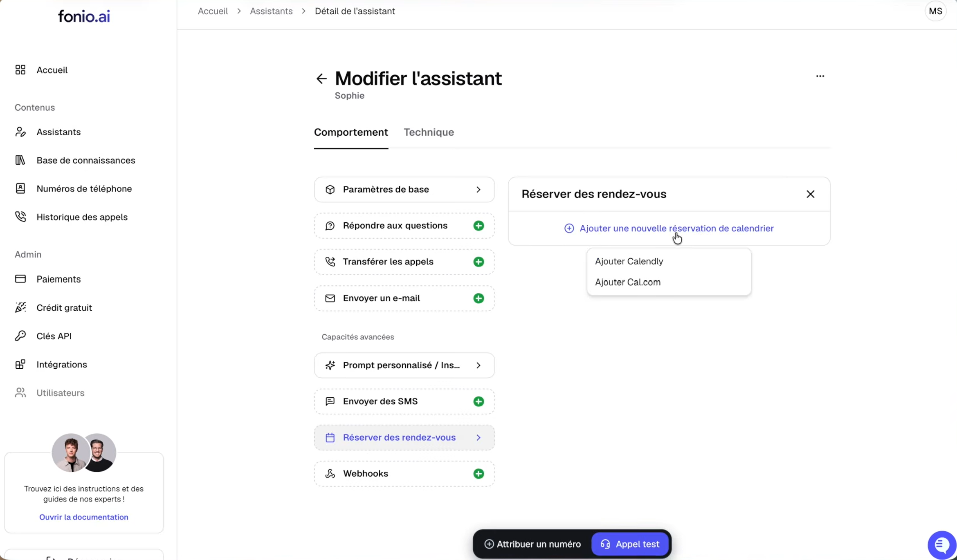Enable Webhooks with plus
This screenshot has height=560, width=957.
[478, 474]
